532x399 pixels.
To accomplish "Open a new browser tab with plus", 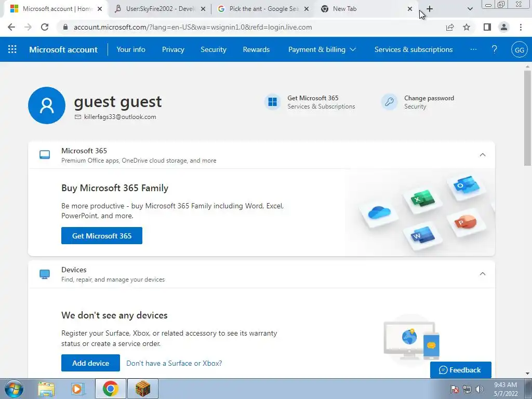I will point(430,9).
